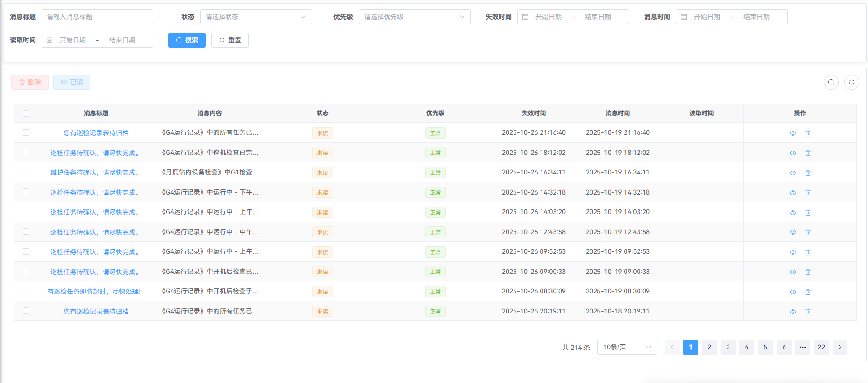Screen dimensions: 868x383
Task: Tick the select-all checkbox in the table header
Action: 26,113
